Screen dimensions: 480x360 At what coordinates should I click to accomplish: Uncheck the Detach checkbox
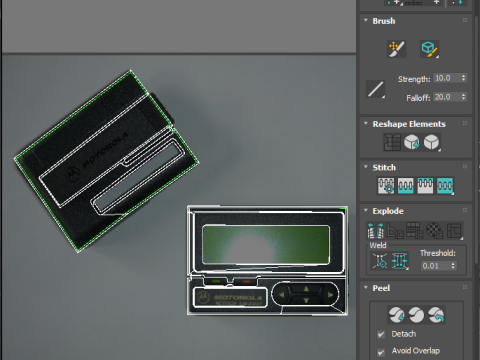click(x=381, y=334)
